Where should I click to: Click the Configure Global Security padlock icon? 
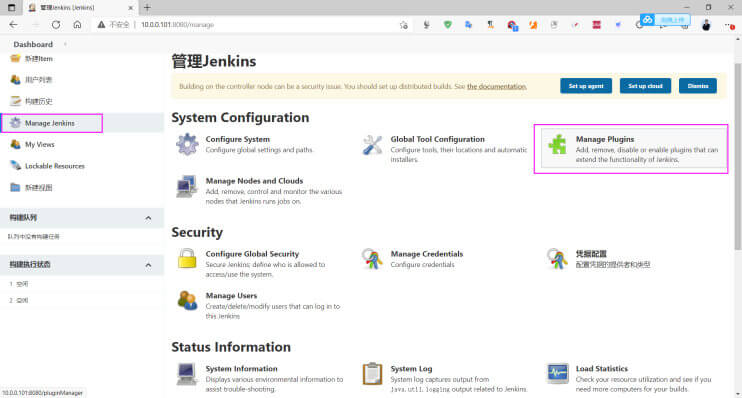tap(187, 258)
